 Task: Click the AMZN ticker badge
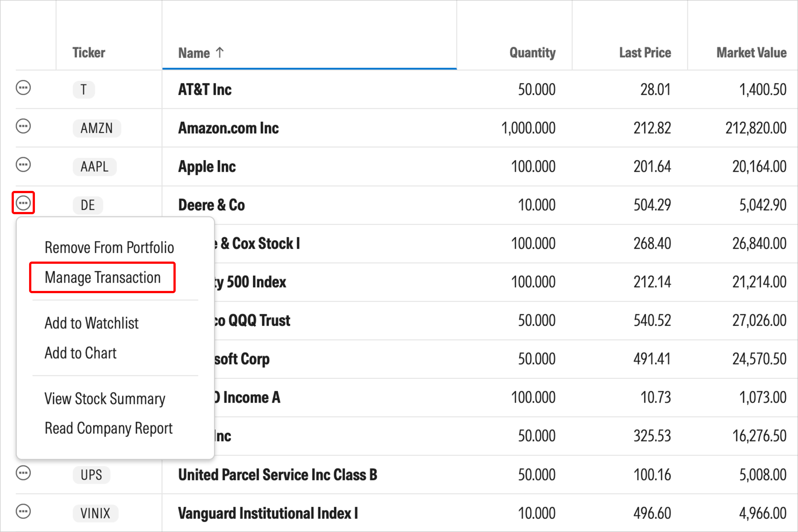tap(97, 128)
